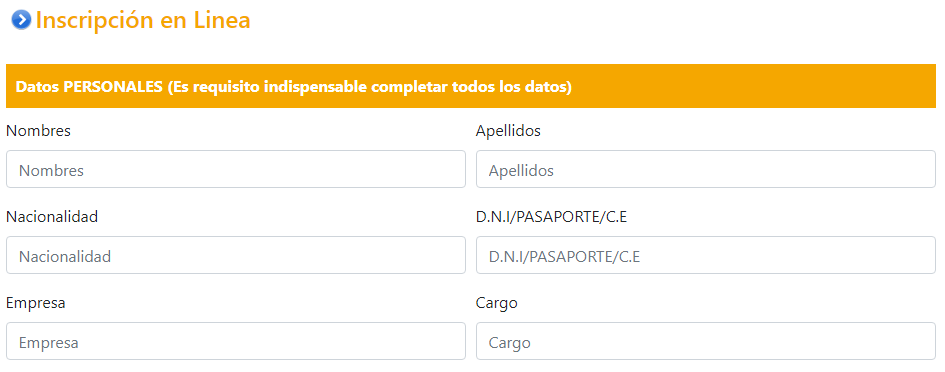945x372 pixels.
Task: Click the Nombres label above its field
Action: tap(39, 131)
